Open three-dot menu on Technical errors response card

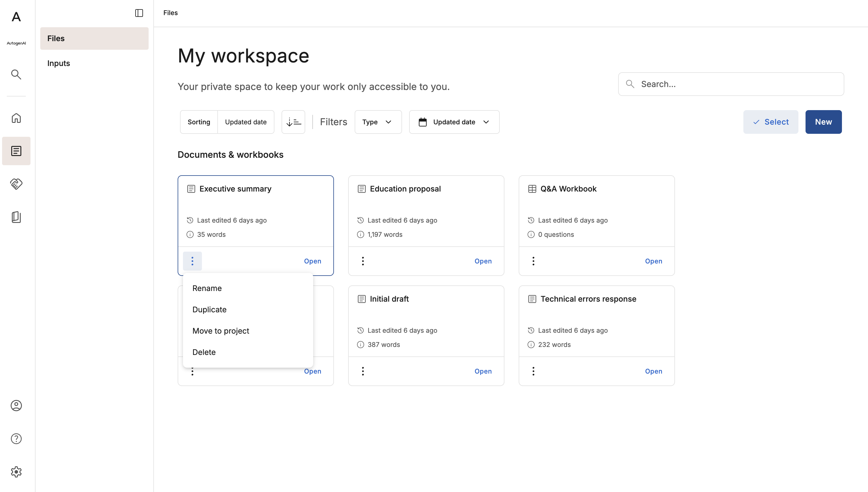[x=533, y=371]
